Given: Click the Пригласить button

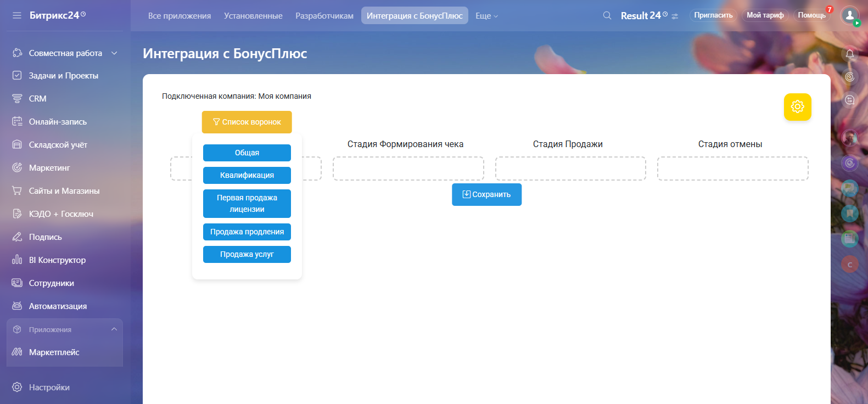Looking at the screenshot, I should tap(713, 15).
